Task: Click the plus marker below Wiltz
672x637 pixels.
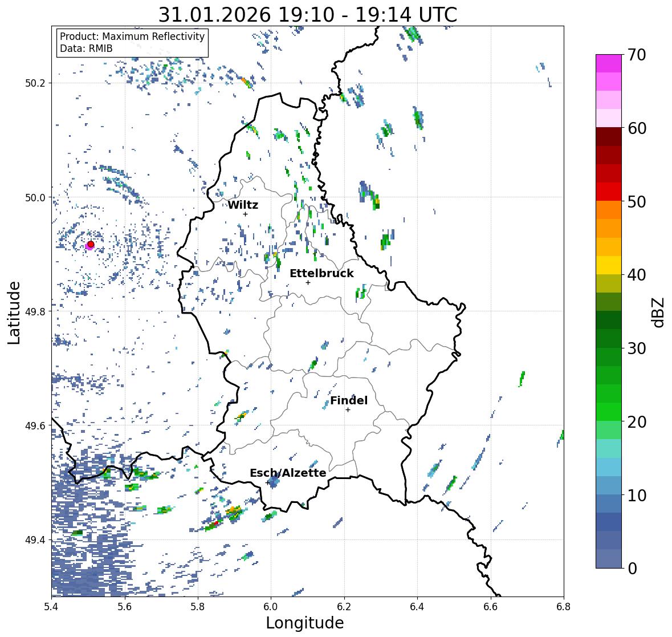Action: [245, 214]
